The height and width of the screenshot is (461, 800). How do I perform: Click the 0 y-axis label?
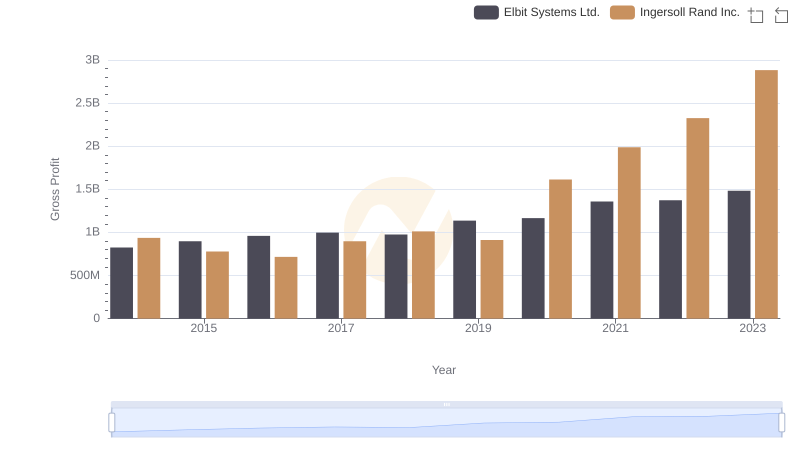(96, 318)
